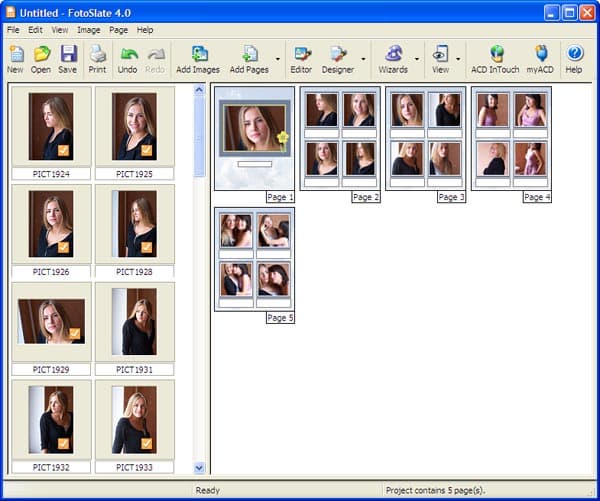Click the Page 5 label
Image resolution: width=600 pixels, height=501 pixels.
(280, 318)
